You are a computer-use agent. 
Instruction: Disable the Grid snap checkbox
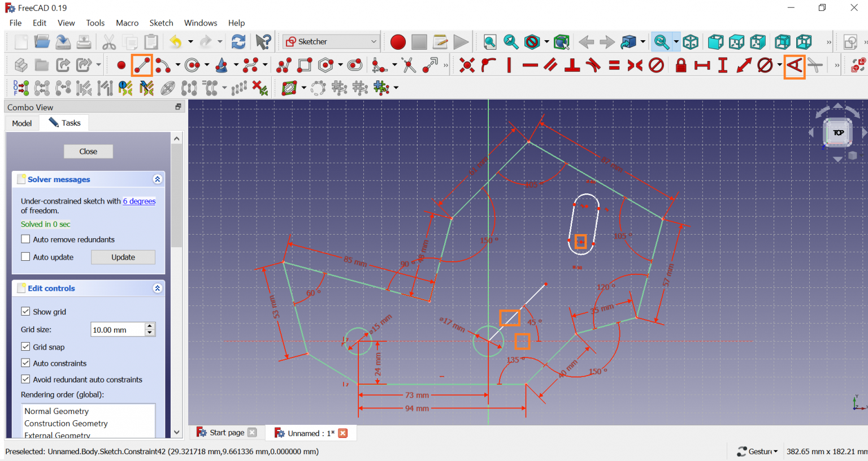pos(25,347)
